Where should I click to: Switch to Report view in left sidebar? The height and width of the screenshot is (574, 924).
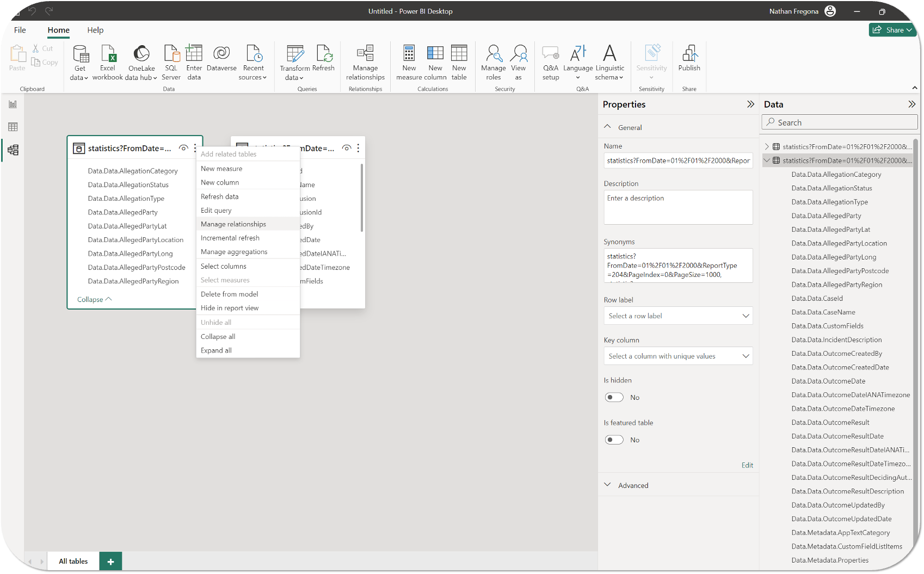[13, 104]
